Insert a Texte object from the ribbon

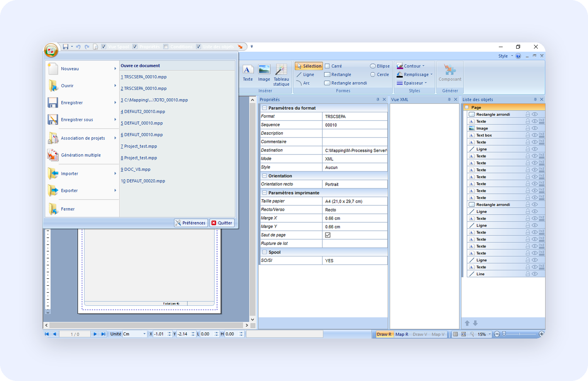[x=247, y=73]
